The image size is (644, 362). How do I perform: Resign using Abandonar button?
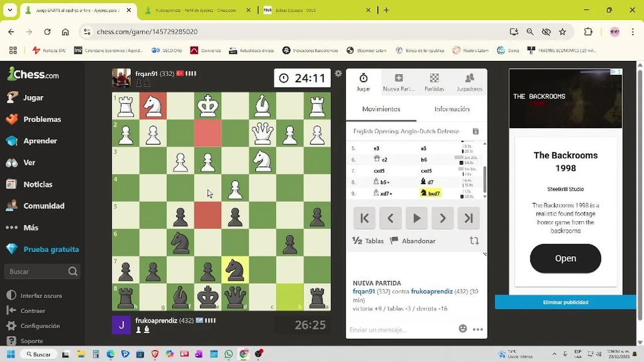point(413,241)
